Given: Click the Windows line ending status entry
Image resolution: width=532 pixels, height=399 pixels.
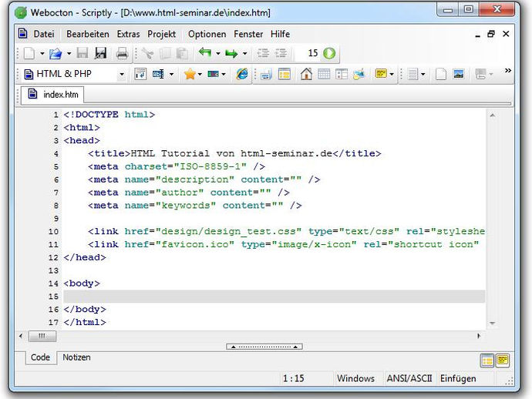Looking at the screenshot, I should (x=355, y=378).
